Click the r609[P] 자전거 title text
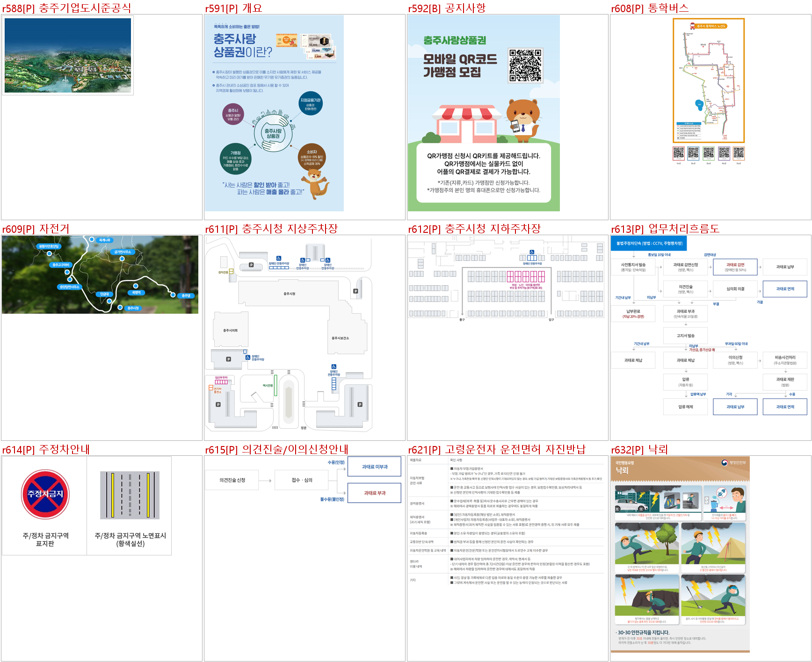The width and height of the screenshot is (812, 662). coord(36,229)
